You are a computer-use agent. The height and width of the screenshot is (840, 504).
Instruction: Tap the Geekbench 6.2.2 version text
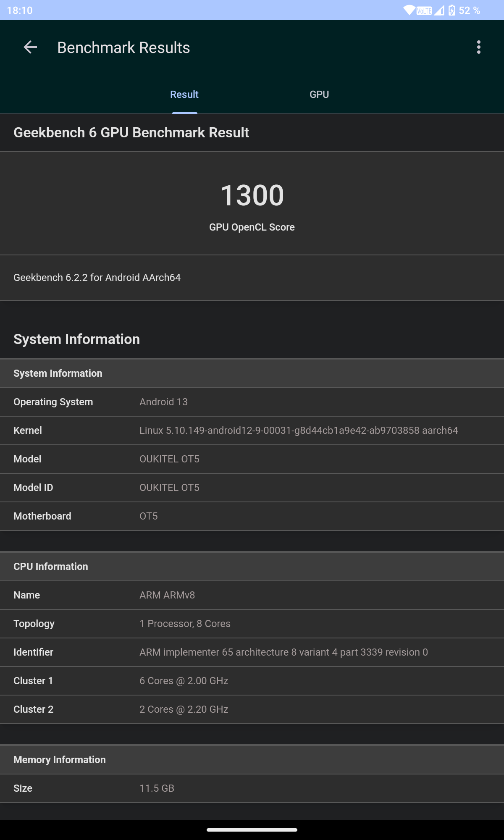tap(97, 278)
